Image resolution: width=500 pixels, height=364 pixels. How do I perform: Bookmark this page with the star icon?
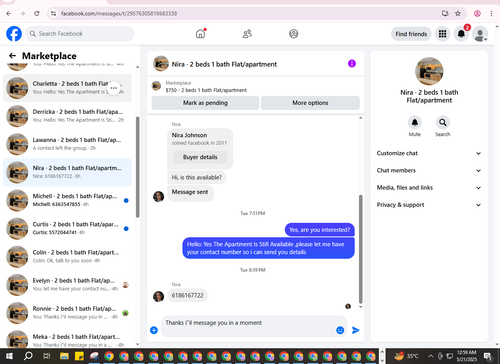pyautogui.click(x=458, y=13)
